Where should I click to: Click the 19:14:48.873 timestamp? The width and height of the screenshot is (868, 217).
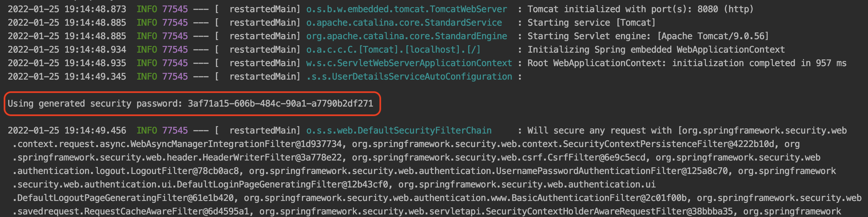tap(95, 9)
